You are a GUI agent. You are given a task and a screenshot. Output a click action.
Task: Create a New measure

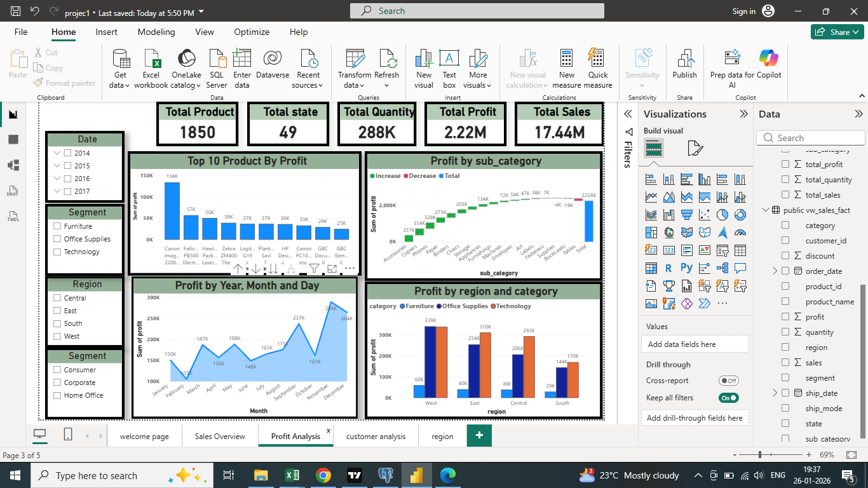click(x=567, y=69)
